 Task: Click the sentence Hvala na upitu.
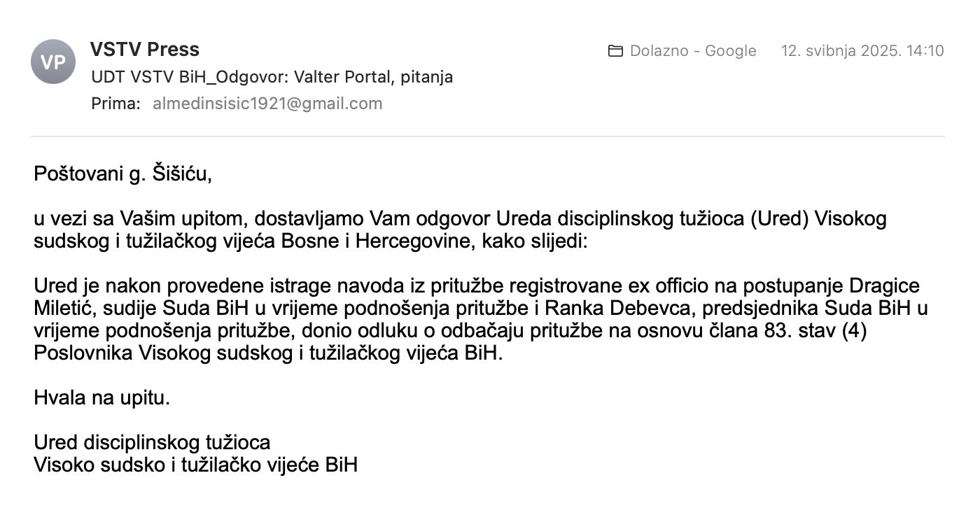click(102, 398)
